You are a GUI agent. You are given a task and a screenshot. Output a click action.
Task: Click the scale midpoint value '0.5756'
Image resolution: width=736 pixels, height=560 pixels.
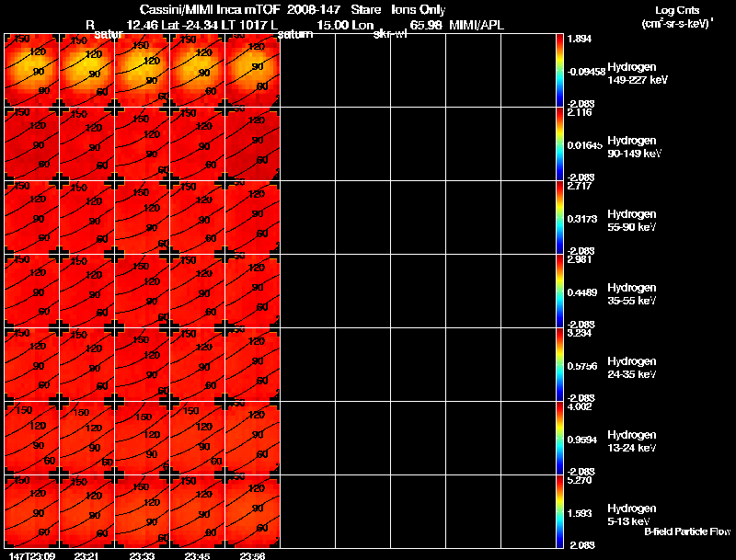tap(582, 366)
